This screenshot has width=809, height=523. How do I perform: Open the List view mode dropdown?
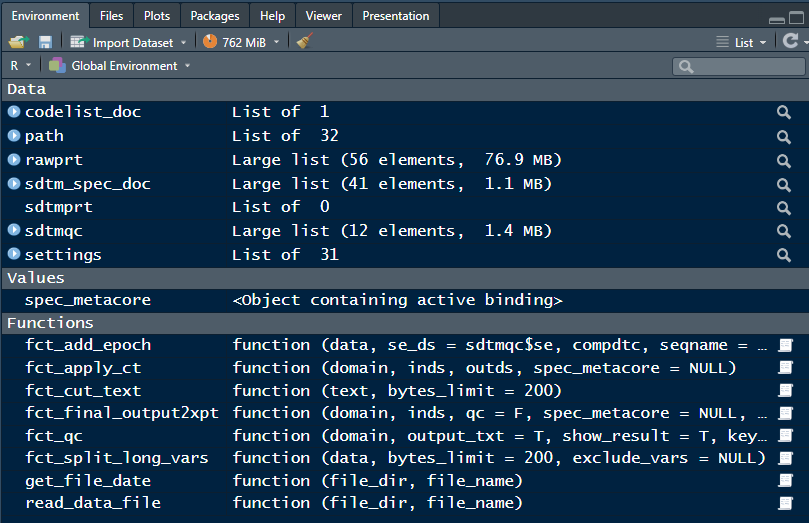point(742,42)
